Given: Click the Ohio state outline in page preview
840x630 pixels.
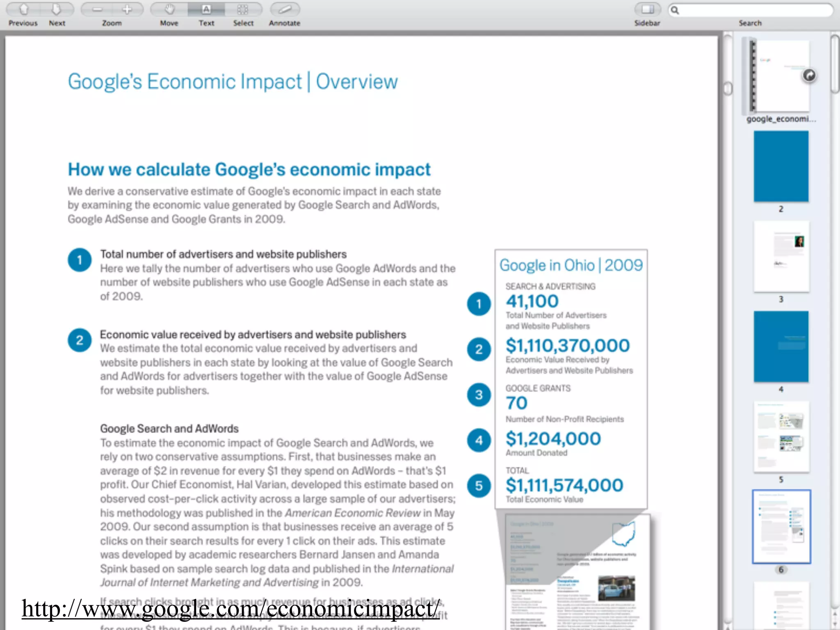Looking at the screenshot, I should click(623, 534).
